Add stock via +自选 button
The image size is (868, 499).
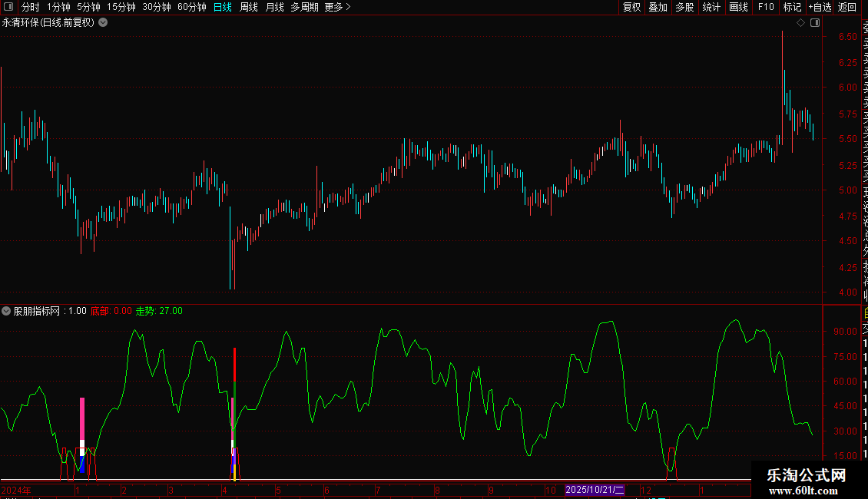pyautogui.click(x=820, y=7)
